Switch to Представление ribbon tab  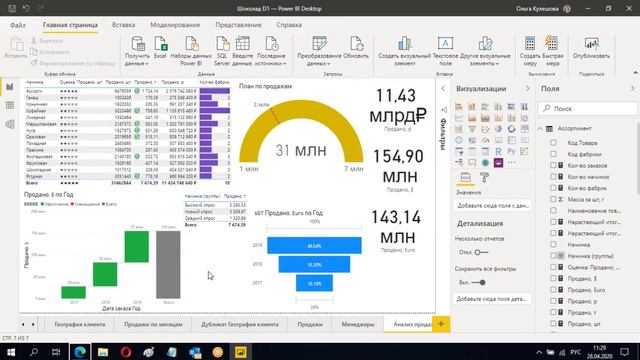pos(238,25)
